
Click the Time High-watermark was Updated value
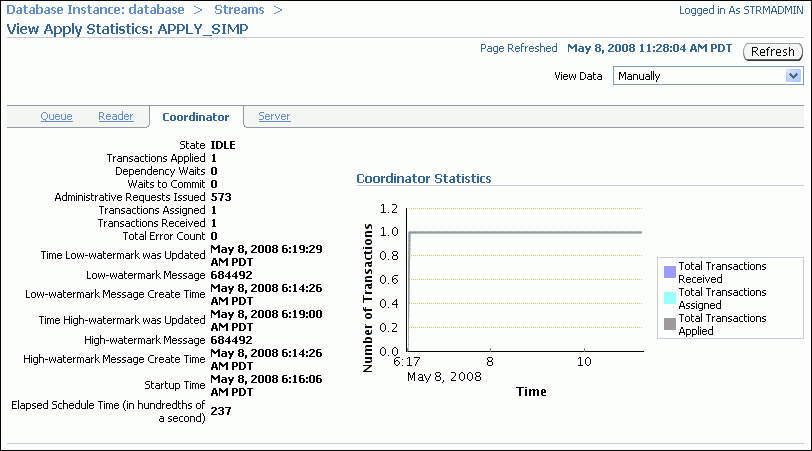[x=266, y=321]
